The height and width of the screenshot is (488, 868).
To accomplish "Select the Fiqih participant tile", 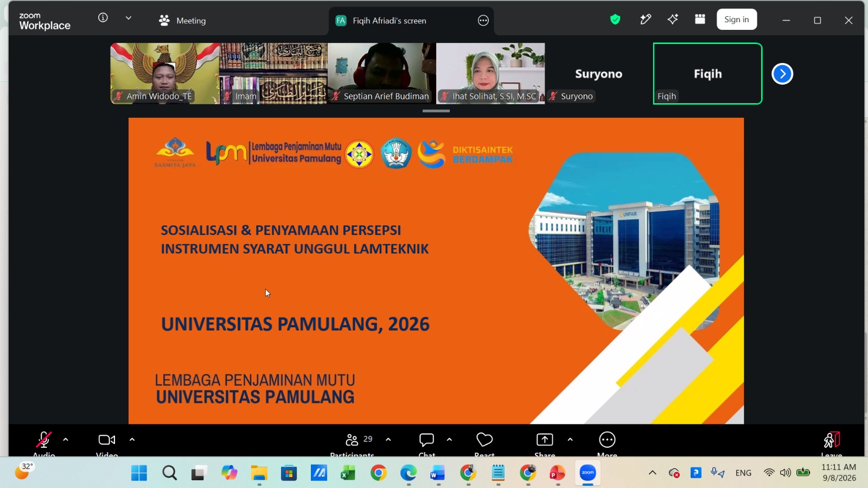I will 707,73.
